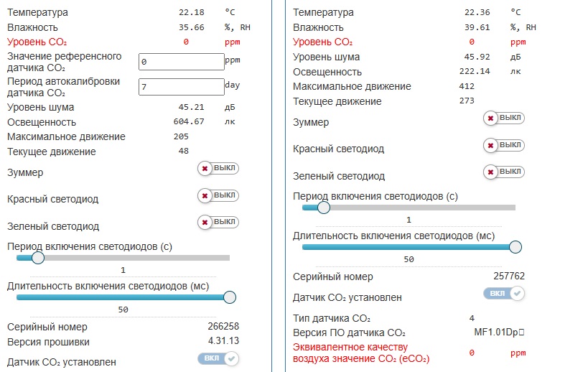Click the red Уровень CO₂ label on left
Viewport: 588px width, 372px height.
click(x=37, y=42)
